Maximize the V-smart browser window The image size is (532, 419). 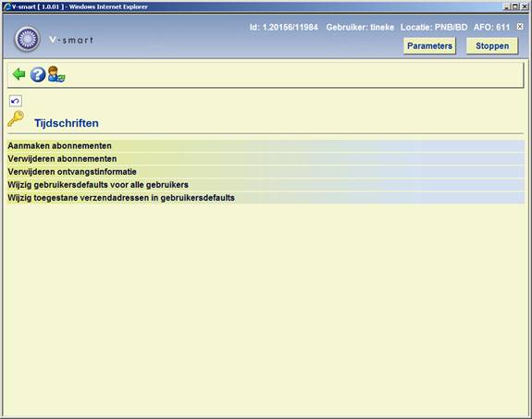pos(514,6)
